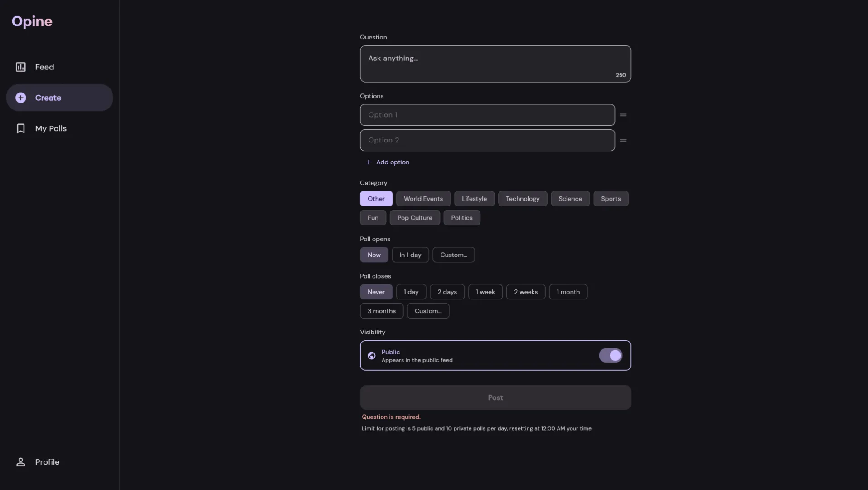Screen dimensions: 868x490
Task: Open the Create page
Action: 59,98
